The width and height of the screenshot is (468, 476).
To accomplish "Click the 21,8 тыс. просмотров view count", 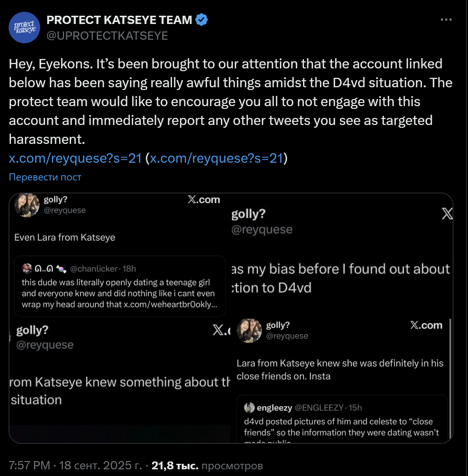I will 207,465.
